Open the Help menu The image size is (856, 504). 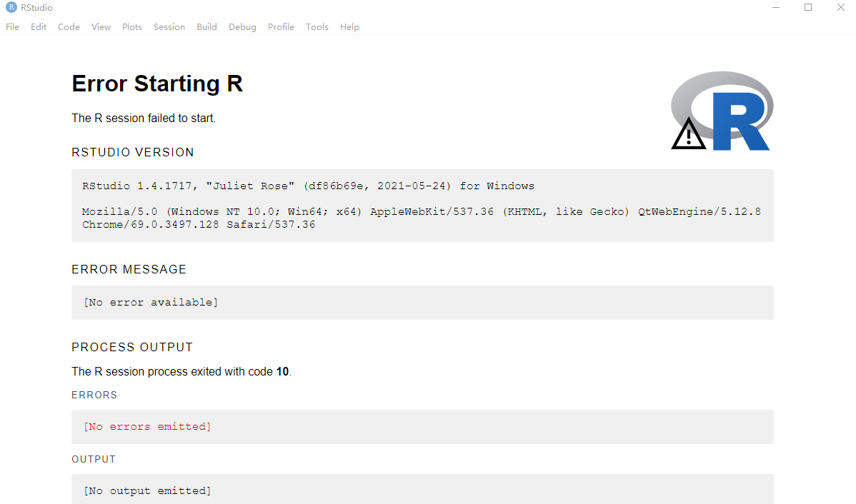click(349, 26)
